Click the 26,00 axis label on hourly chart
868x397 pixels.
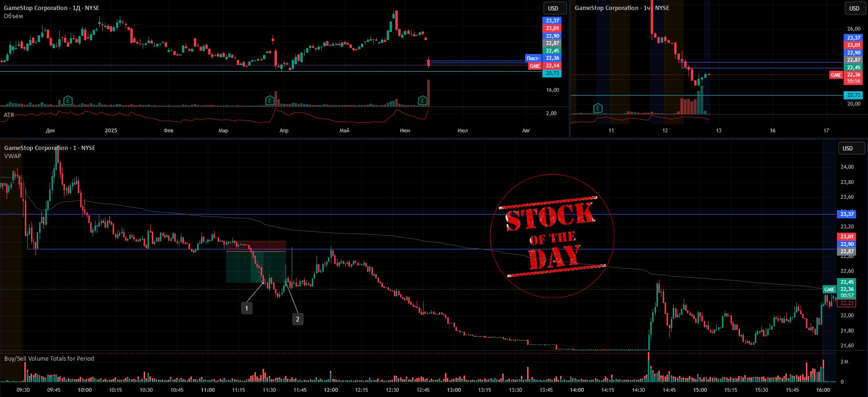(854, 29)
